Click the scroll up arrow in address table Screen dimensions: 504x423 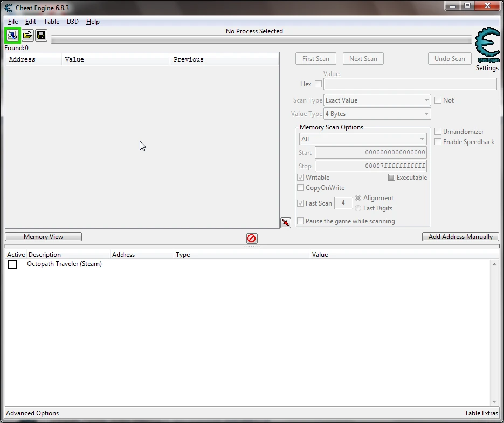coord(494,264)
